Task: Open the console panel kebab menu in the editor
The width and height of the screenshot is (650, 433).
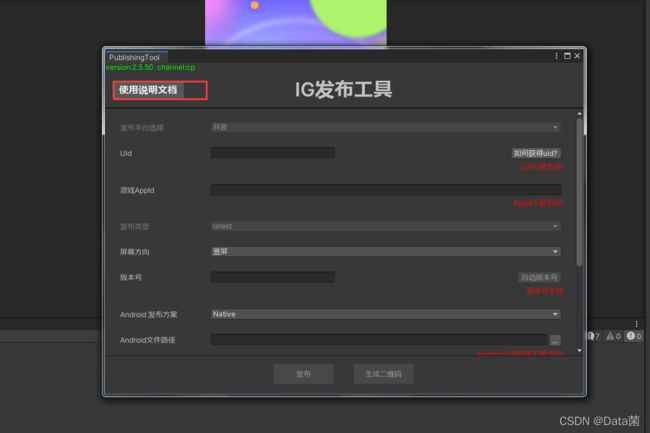Action: [x=637, y=324]
